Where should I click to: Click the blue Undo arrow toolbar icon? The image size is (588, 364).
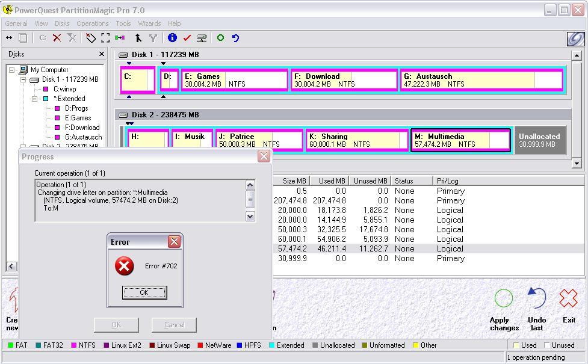[x=235, y=38]
